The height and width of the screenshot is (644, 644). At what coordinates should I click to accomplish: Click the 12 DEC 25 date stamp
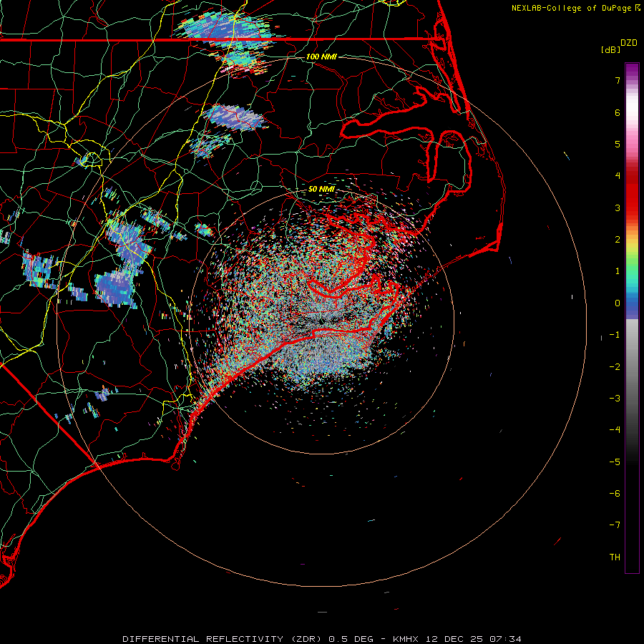click(454, 639)
